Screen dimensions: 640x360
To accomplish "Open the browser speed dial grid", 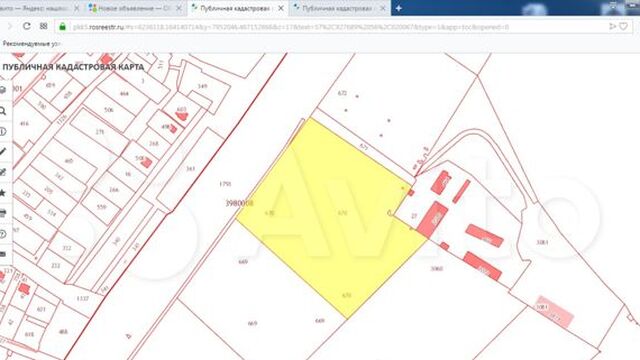I will coord(43,27).
